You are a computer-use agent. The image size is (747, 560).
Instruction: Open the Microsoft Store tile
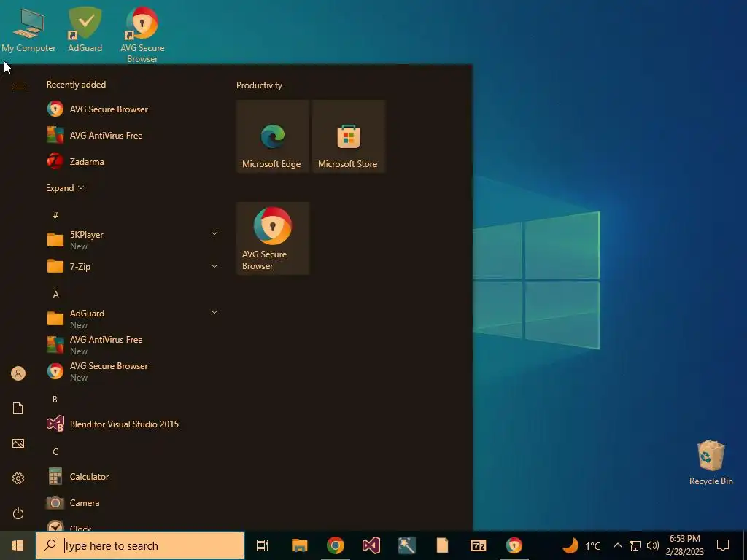[x=348, y=136]
